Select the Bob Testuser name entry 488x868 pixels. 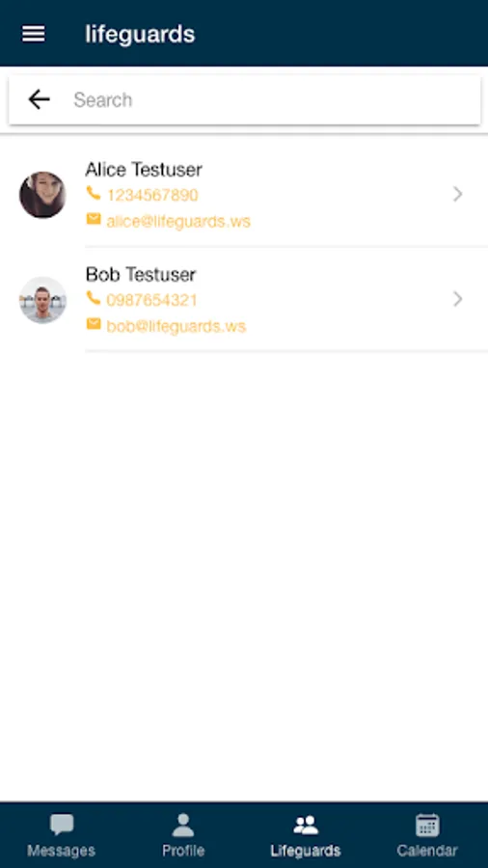coord(141,275)
